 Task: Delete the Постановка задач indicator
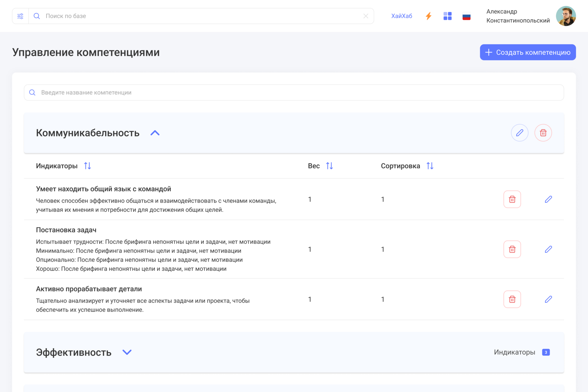512,249
